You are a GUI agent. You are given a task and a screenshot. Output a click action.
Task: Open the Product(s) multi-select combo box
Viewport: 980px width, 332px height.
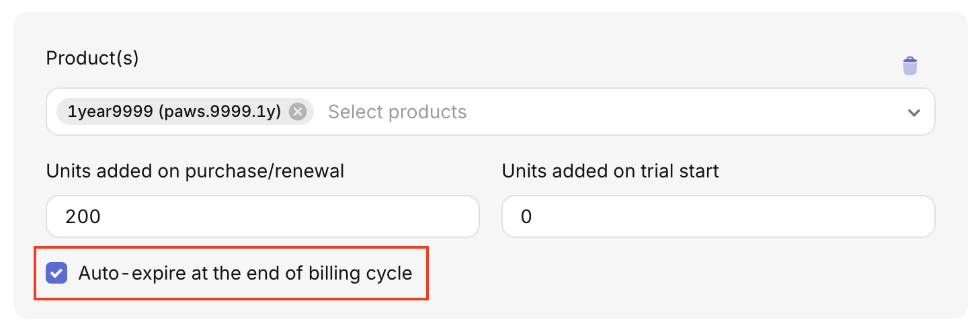672,112
